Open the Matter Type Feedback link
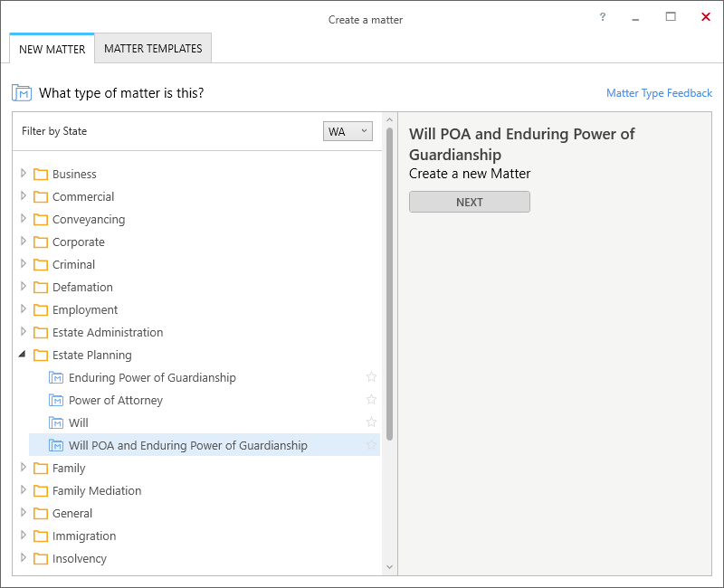The height and width of the screenshot is (588, 724). tap(659, 93)
